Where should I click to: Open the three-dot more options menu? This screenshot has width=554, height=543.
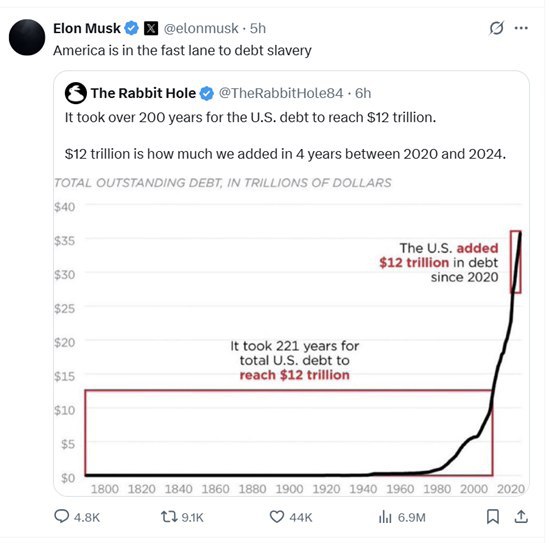(521, 28)
